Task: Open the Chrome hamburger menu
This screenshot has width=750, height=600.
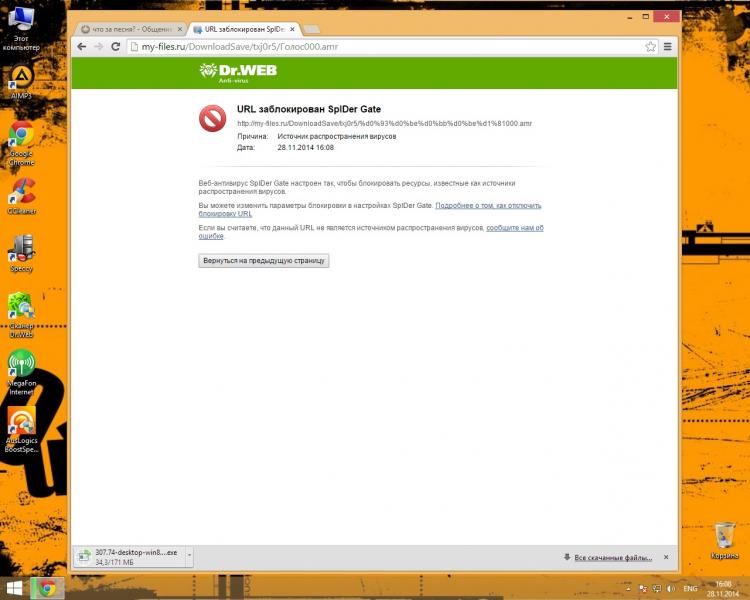Action: [668, 46]
